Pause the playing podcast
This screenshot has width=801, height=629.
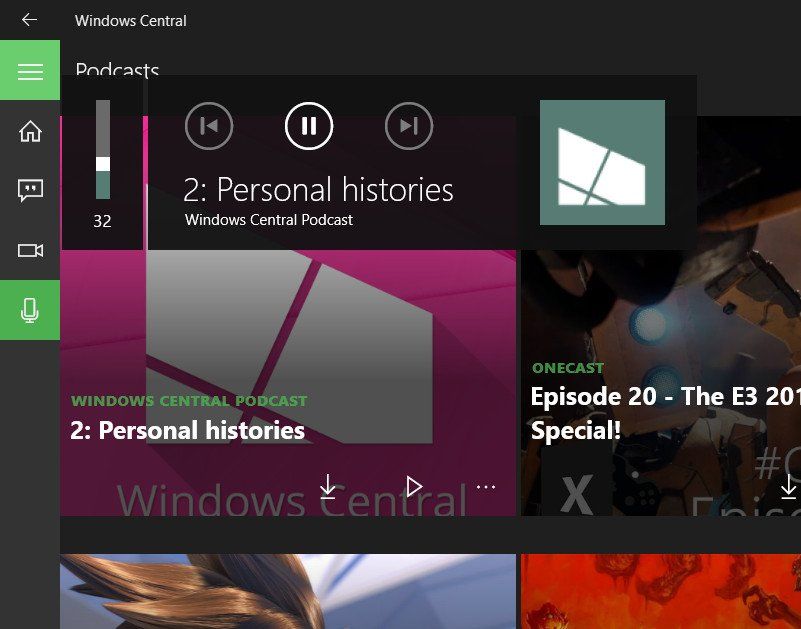309,126
